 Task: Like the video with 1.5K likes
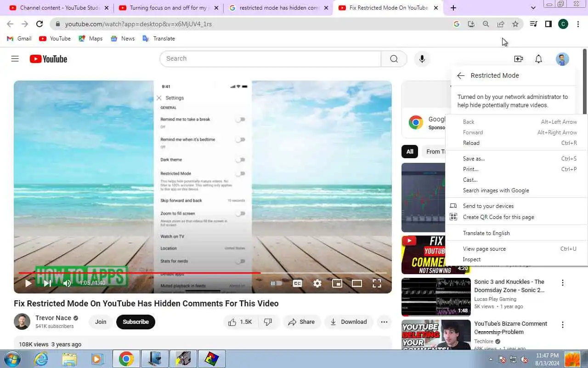pyautogui.click(x=240, y=322)
